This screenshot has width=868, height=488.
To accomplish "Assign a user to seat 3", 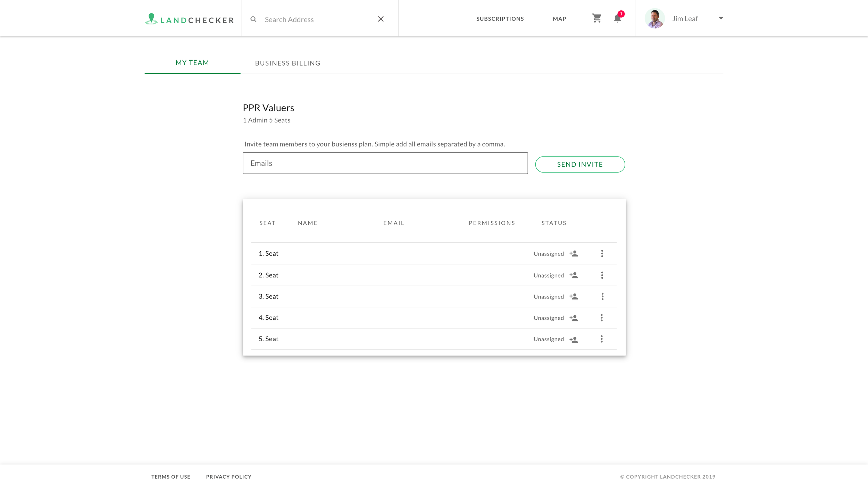I will click(574, 296).
